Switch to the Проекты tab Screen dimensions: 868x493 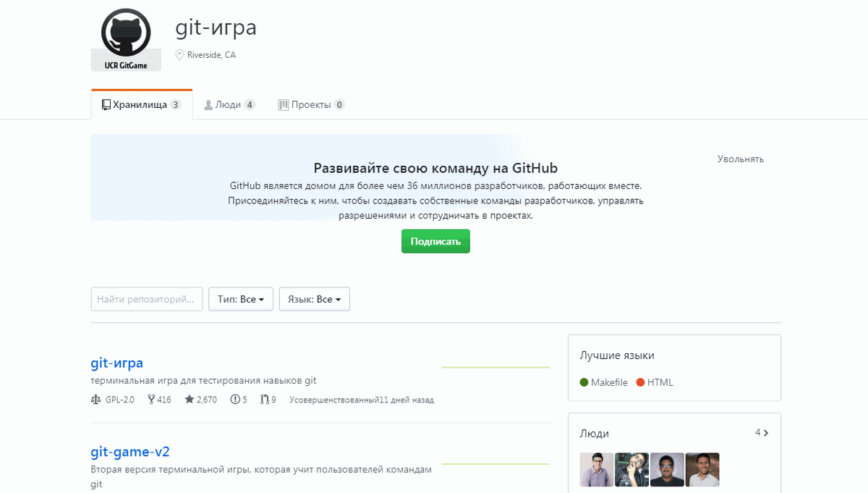pos(312,105)
